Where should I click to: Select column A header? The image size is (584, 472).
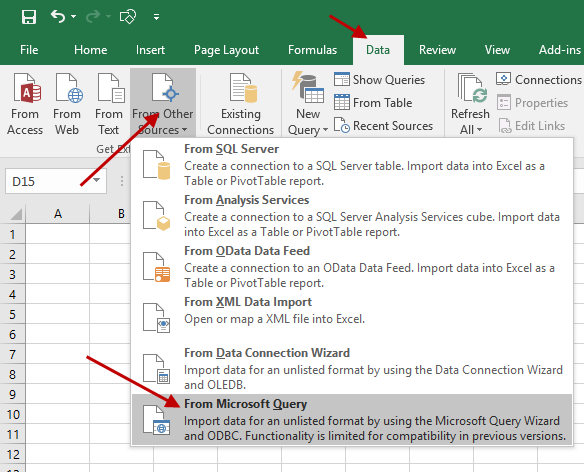tap(58, 214)
